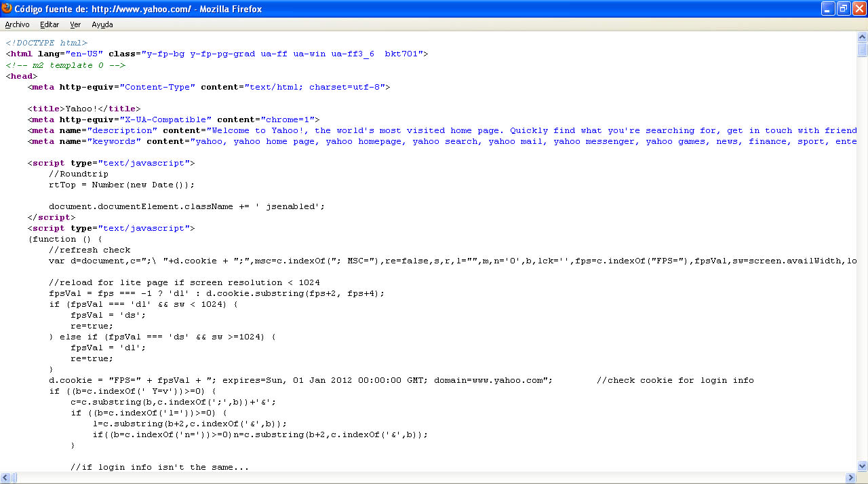Click the vertical scrollbar up arrow
This screenshot has height=484, width=868.
pos(862,37)
